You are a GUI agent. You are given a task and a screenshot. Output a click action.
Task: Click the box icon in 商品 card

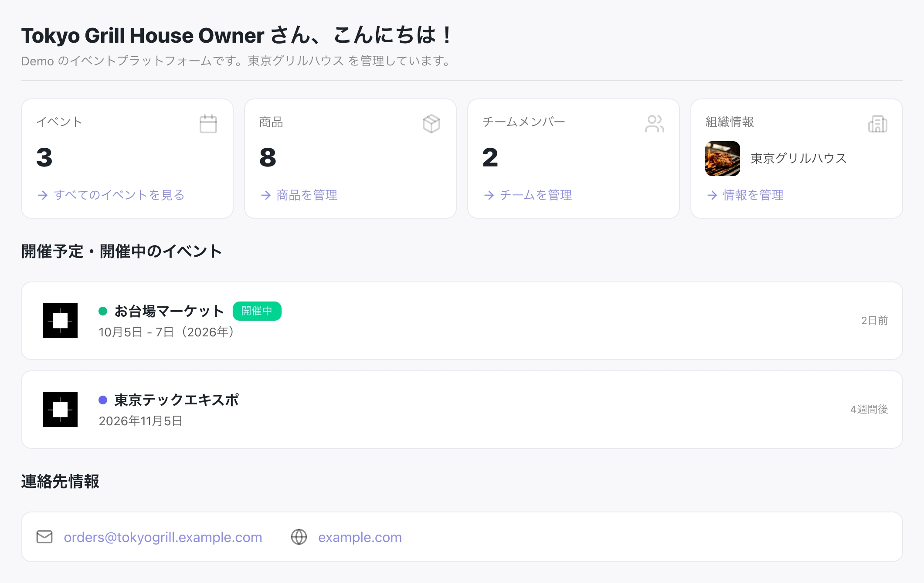pos(431,124)
